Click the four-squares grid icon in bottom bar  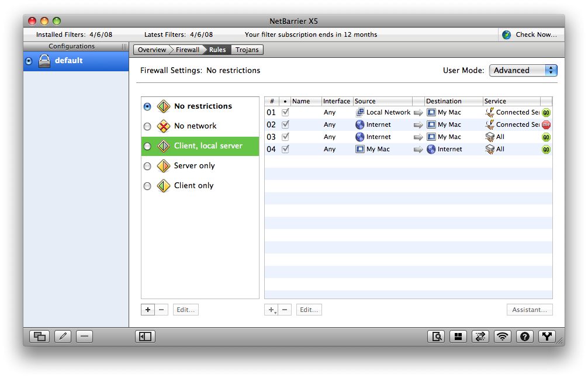pyautogui.click(x=458, y=337)
